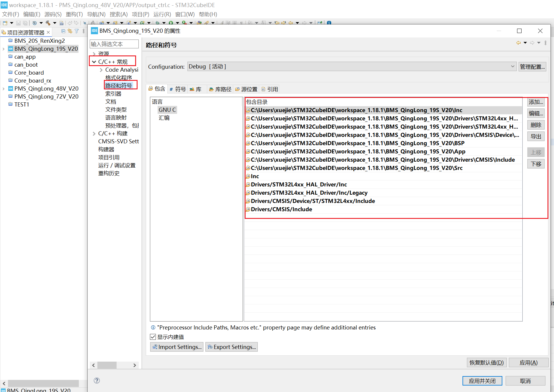Click the hammer Build toolbar icon
The height and width of the screenshot is (392, 554).
pos(48,23)
